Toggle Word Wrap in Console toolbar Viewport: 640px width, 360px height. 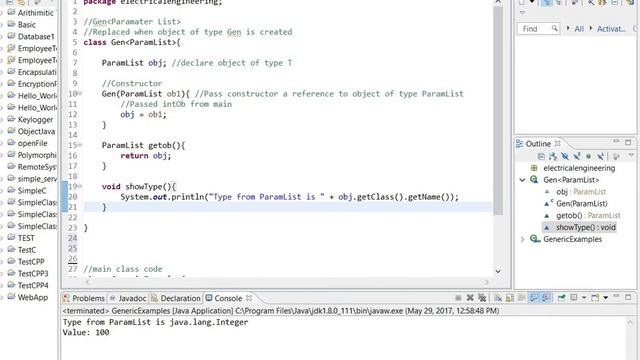(522, 298)
